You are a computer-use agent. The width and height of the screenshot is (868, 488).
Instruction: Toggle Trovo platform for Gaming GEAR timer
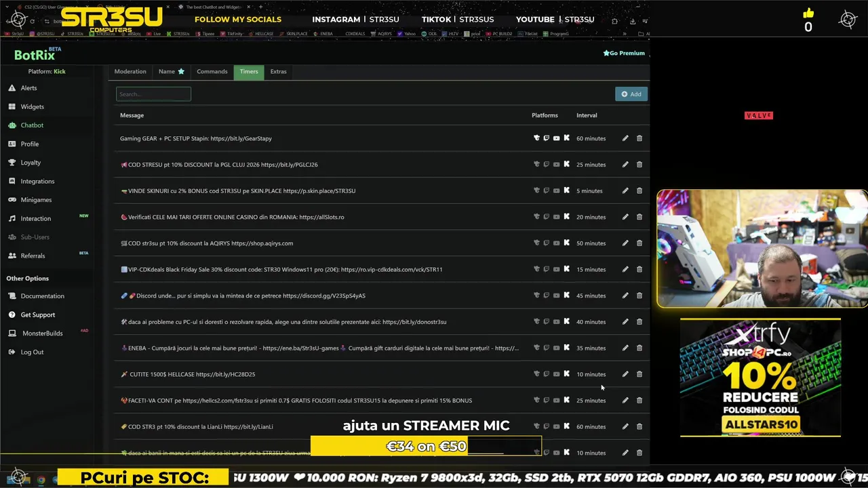coord(536,138)
